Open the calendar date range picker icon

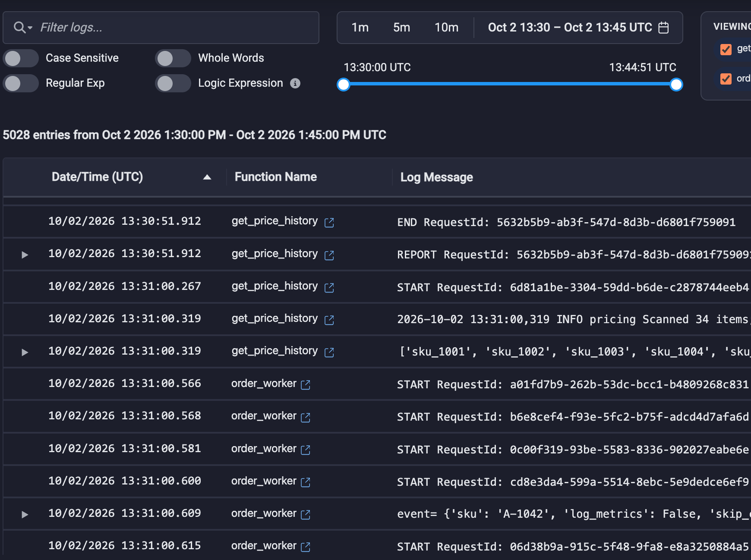tap(663, 28)
